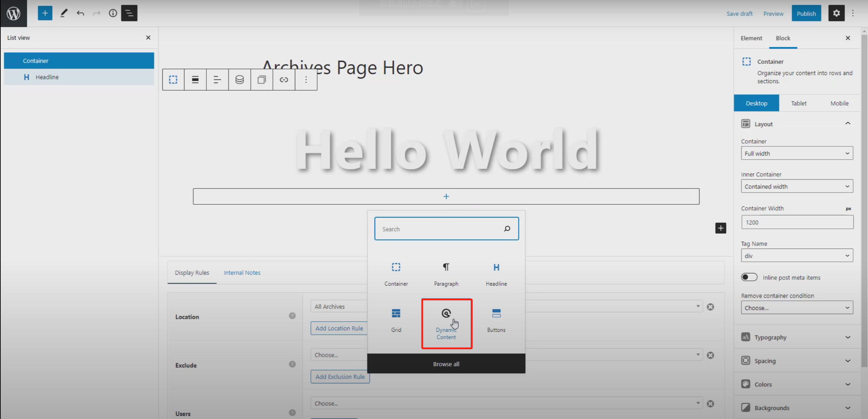
Task: Click the link icon in block toolbar
Action: [284, 79]
